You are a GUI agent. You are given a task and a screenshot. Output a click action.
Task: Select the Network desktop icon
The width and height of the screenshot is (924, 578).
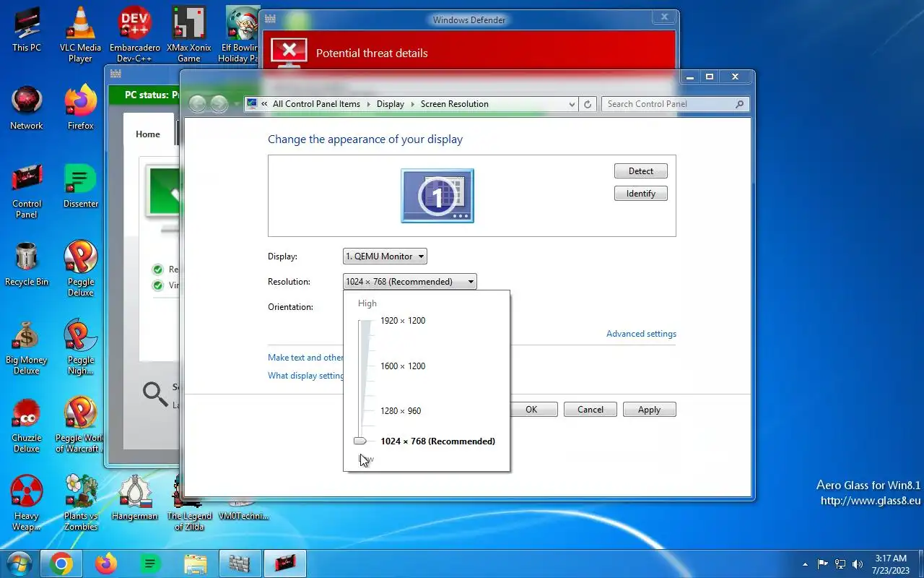click(27, 108)
